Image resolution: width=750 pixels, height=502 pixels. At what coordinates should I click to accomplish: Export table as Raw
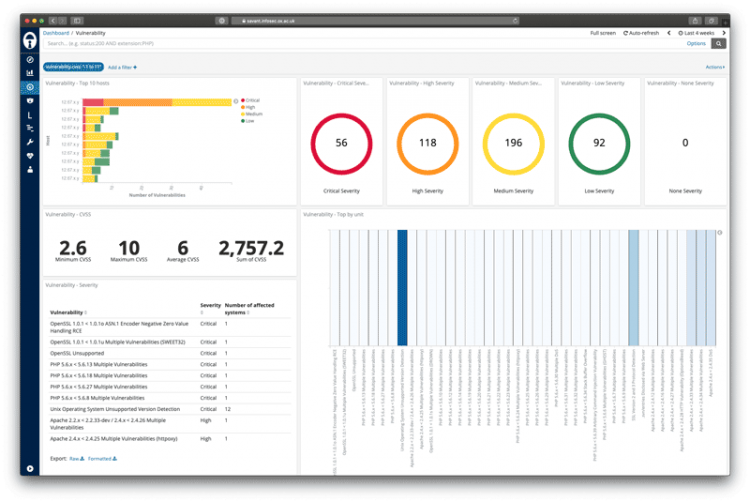tap(77, 459)
